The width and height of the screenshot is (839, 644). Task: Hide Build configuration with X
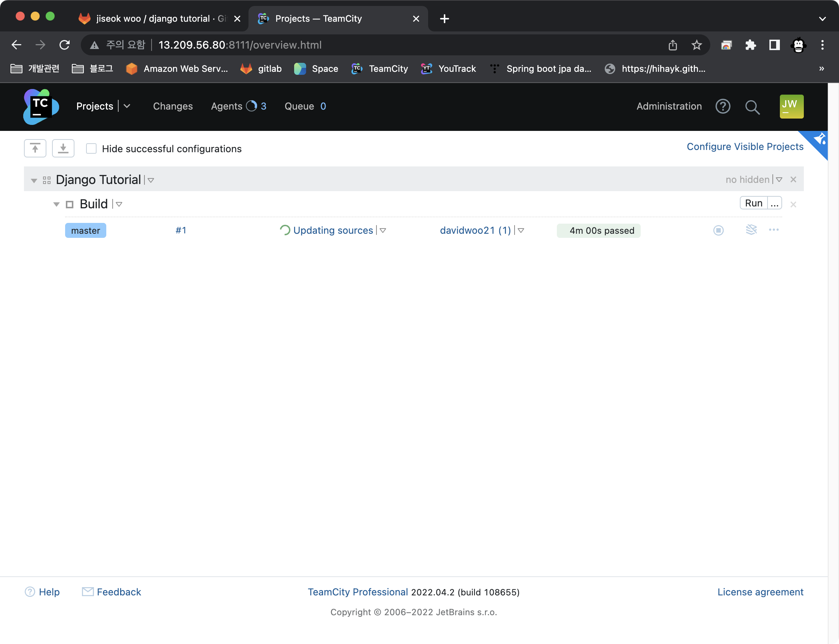point(793,204)
